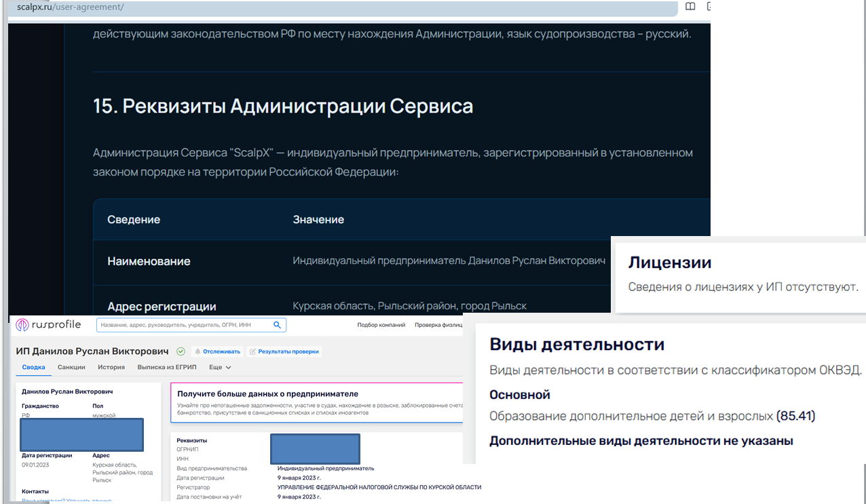Select the Наименование table row label
The height and width of the screenshot is (504, 866).
149,261
